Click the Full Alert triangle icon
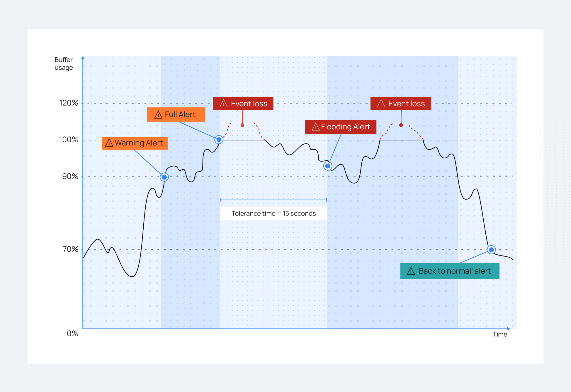571x392 pixels. pyautogui.click(x=158, y=114)
